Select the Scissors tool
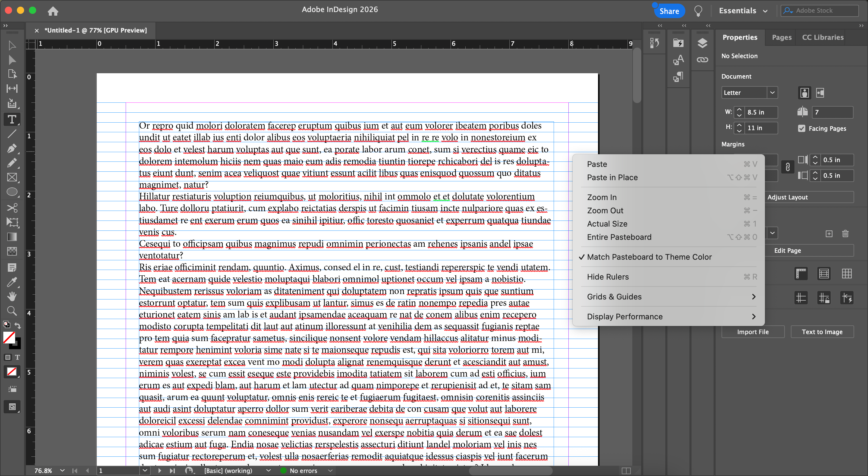 pyautogui.click(x=12, y=207)
